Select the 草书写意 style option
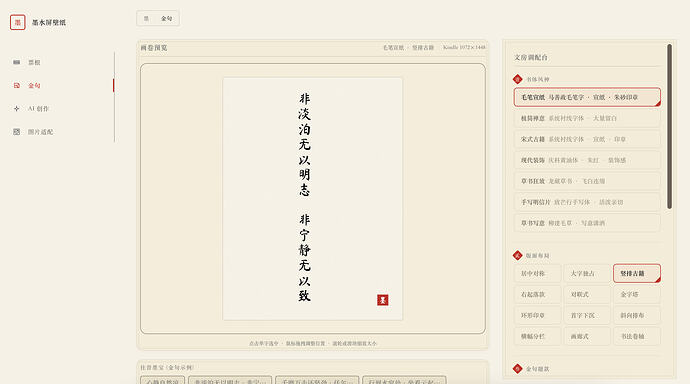690x384 pixels. click(587, 223)
